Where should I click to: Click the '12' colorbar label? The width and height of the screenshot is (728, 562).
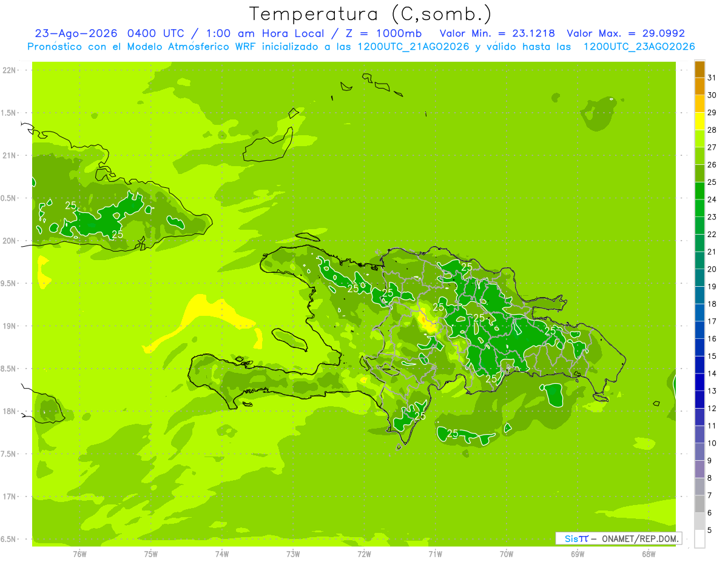pyautogui.click(x=712, y=409)
